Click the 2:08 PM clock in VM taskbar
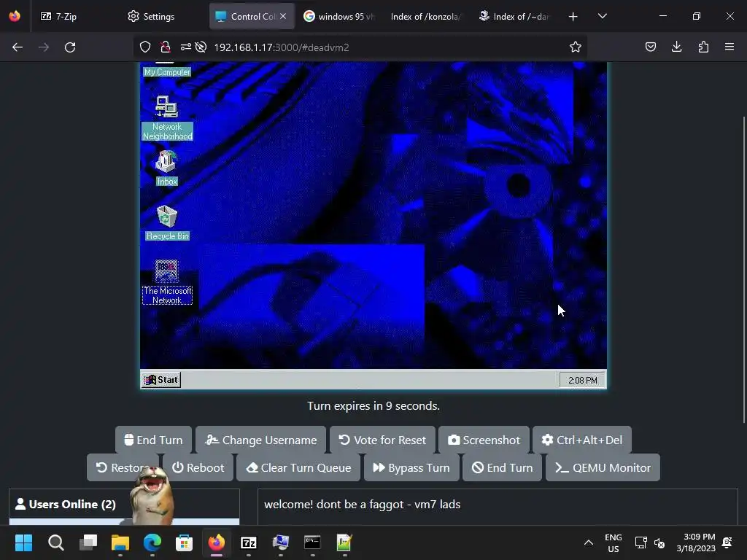Image resolution: width=747 pixels, height=560 pixels. [582, 380]
